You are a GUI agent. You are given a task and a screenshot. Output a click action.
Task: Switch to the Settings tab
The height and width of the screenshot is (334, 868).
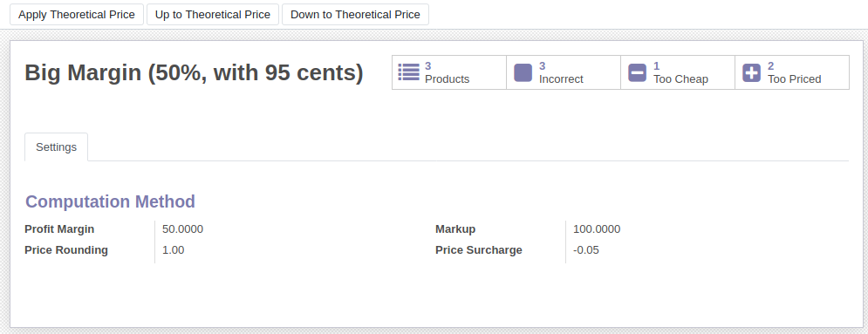(56, 147)
